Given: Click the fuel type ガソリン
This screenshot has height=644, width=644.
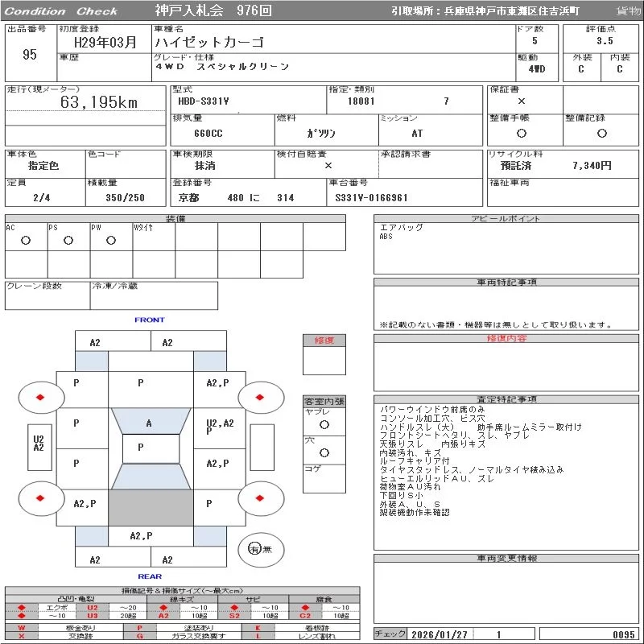Looking at the screenshot, I should 320,133.
